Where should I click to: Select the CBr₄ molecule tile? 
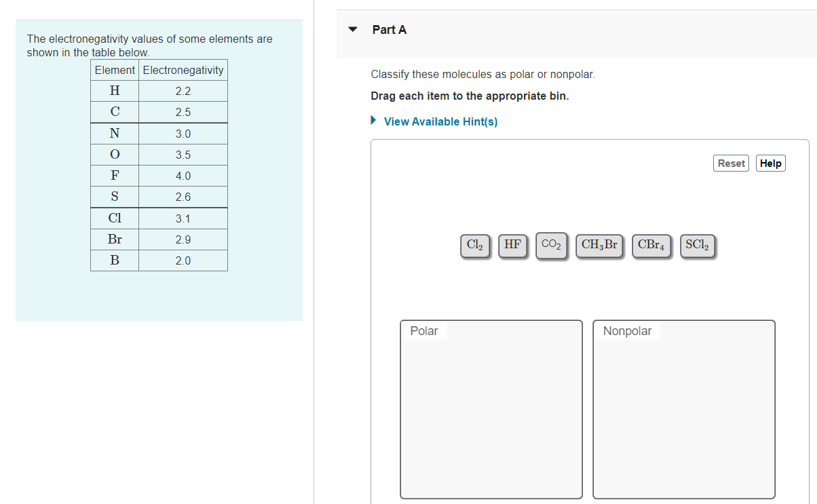pos(651,246)
